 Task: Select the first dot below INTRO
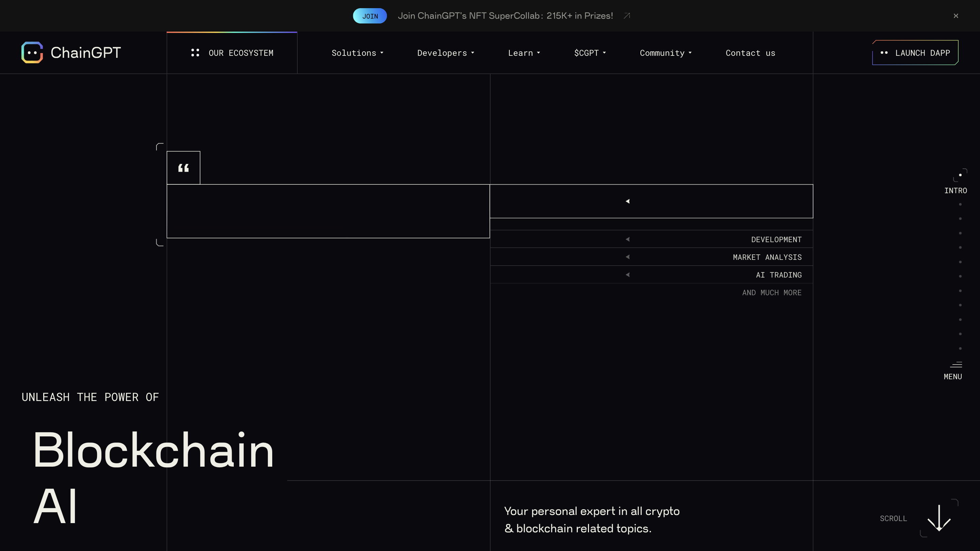(960, 204)
